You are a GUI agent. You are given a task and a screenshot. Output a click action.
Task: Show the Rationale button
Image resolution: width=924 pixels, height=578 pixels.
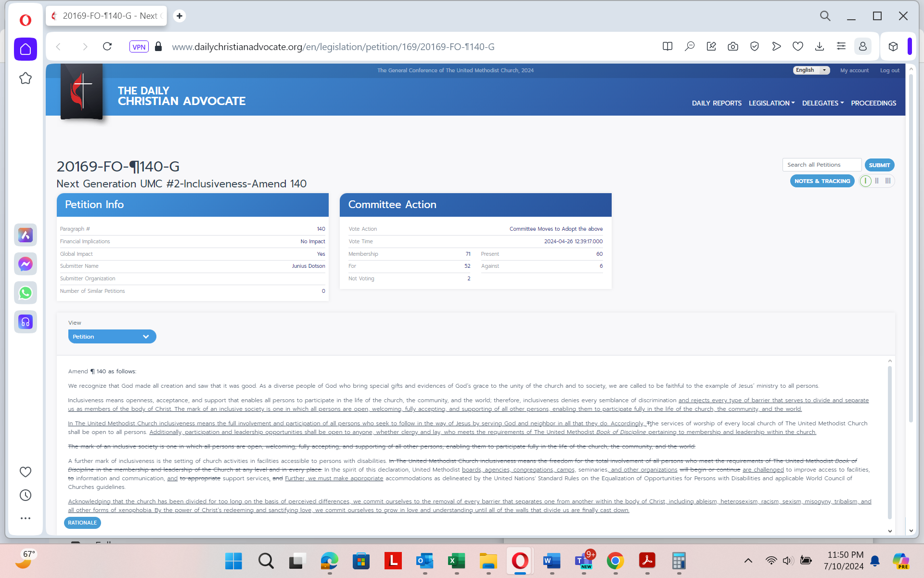tap(82, 523)
